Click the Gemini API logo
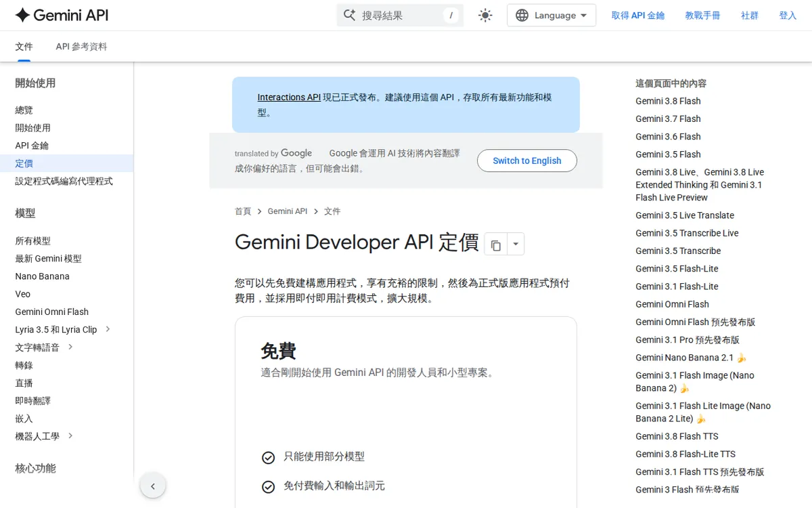This screenshot has width=812, height=508. pyautogui.click(x=62, y=15)
